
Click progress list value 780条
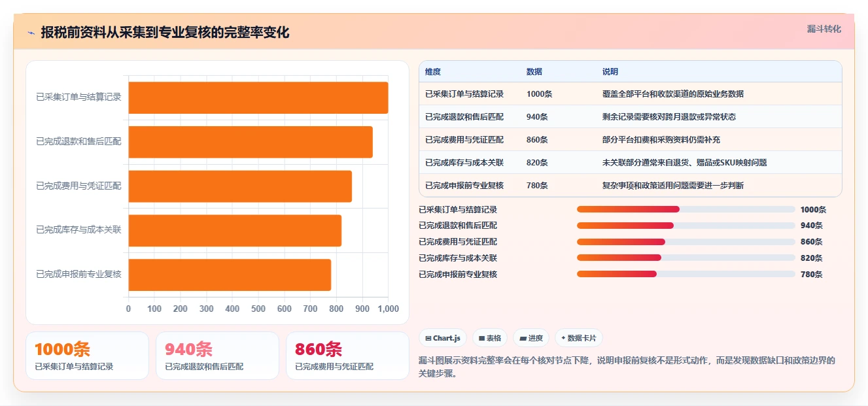(812, 275)
